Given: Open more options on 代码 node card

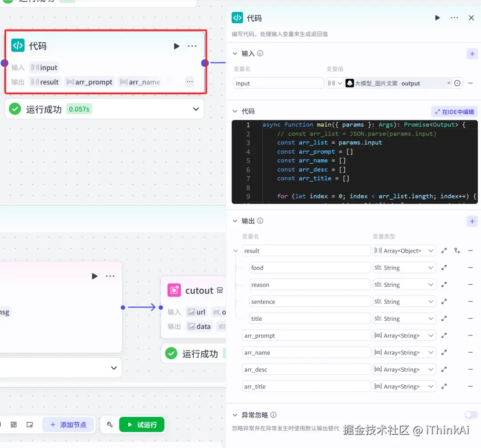Looking at the screenshot, I should point(192,46).
